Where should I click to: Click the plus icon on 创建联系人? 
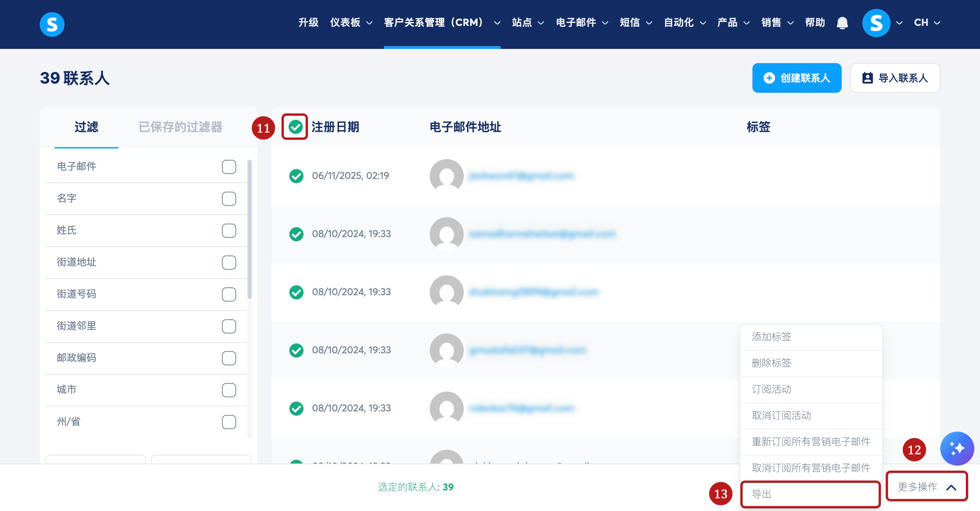(769, 78)
